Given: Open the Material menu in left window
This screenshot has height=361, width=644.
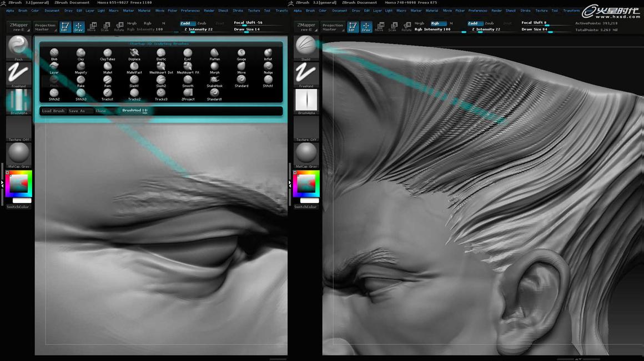Looking at the screenshot, I should click(x=144, y=11).
